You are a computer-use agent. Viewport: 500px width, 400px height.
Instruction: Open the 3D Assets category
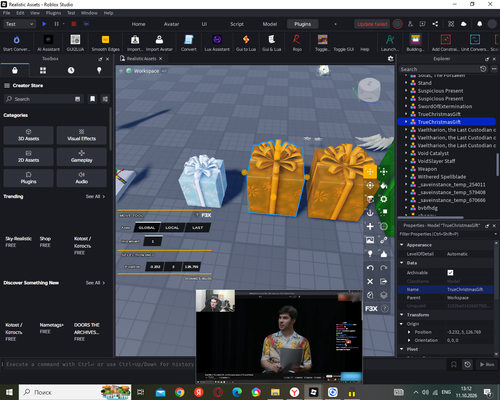tap(28, 135)
